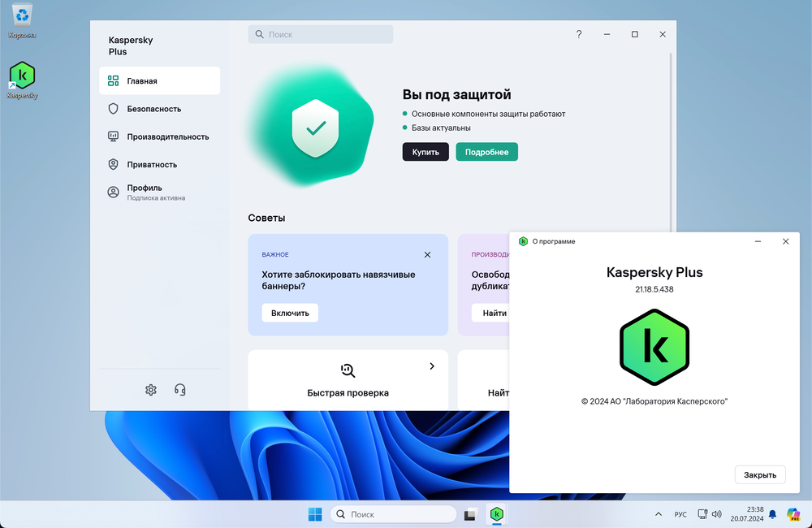Click the magnifier icon in Kaspersky search
Viewport: 812px width, 528px height.
(260, 34)
